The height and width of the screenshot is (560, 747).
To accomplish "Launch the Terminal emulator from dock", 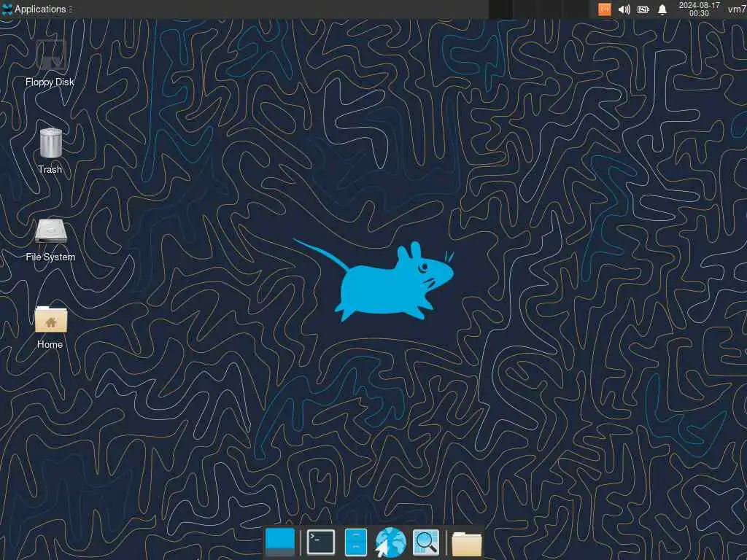I will click(320, 542).
